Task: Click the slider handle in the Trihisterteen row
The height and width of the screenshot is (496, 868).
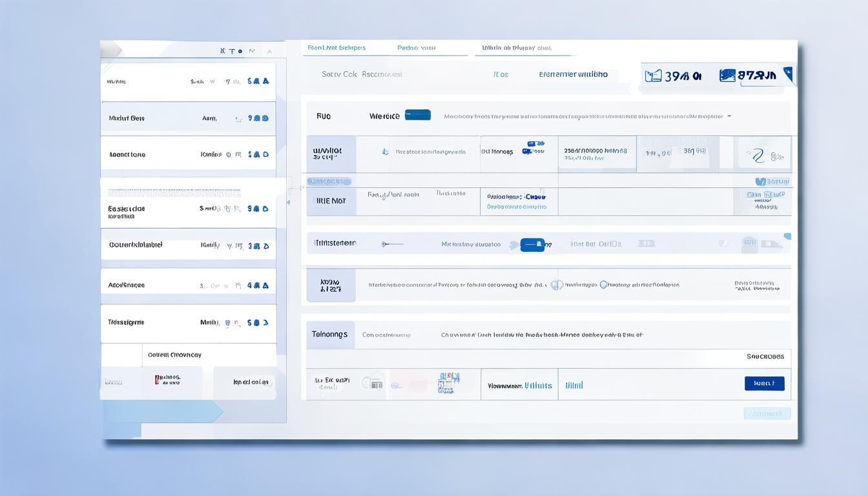Action: pyautogui.click(x=384, y=244)
